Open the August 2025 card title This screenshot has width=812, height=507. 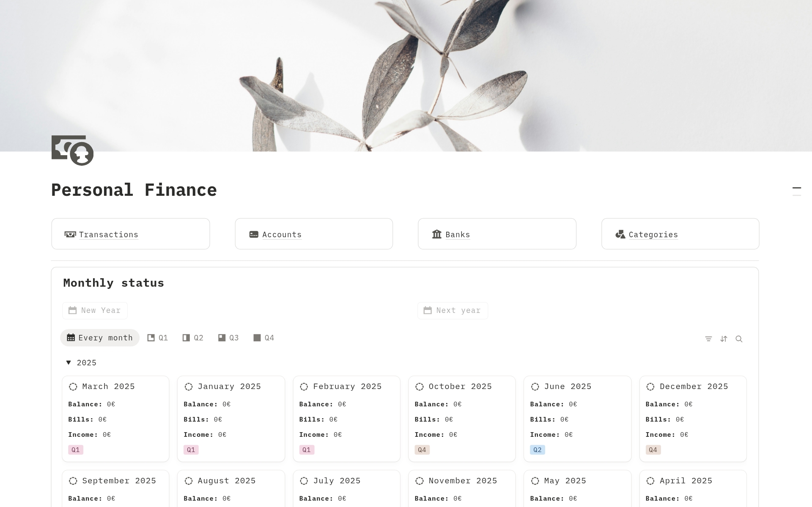[227, 481]
